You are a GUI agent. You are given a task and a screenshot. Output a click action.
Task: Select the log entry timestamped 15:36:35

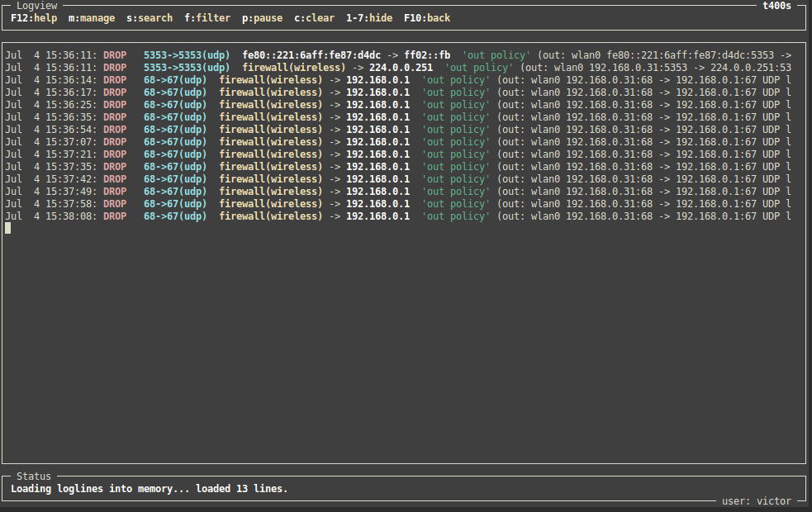399,117
